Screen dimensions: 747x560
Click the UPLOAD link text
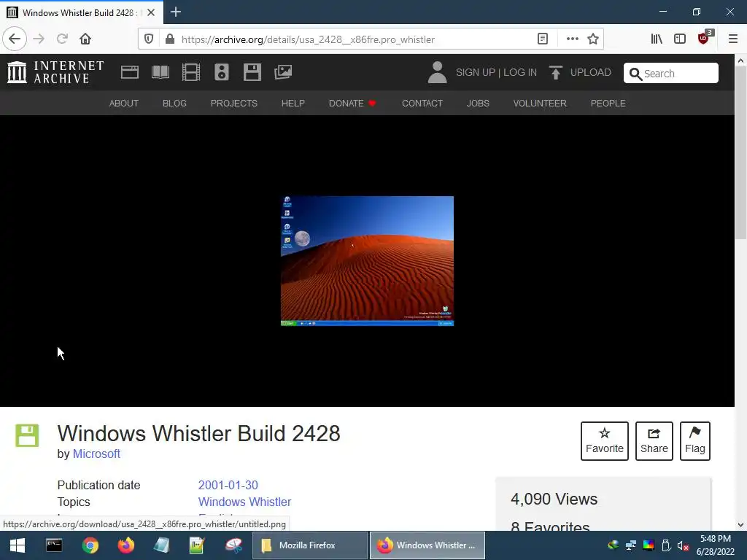(x=591, y=72)
